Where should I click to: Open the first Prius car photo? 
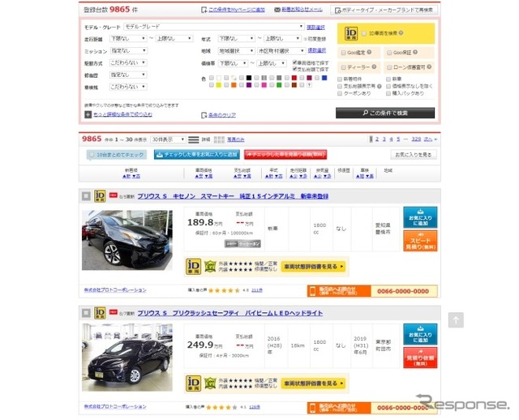127,240
